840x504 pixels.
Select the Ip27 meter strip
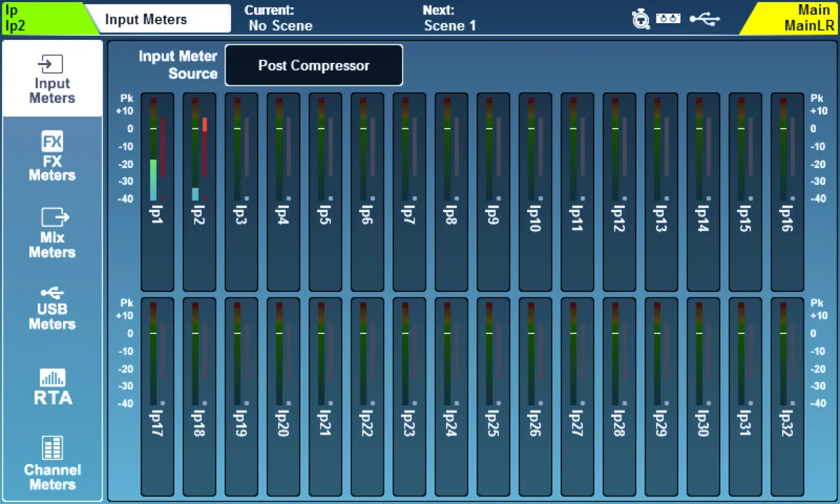577,397
